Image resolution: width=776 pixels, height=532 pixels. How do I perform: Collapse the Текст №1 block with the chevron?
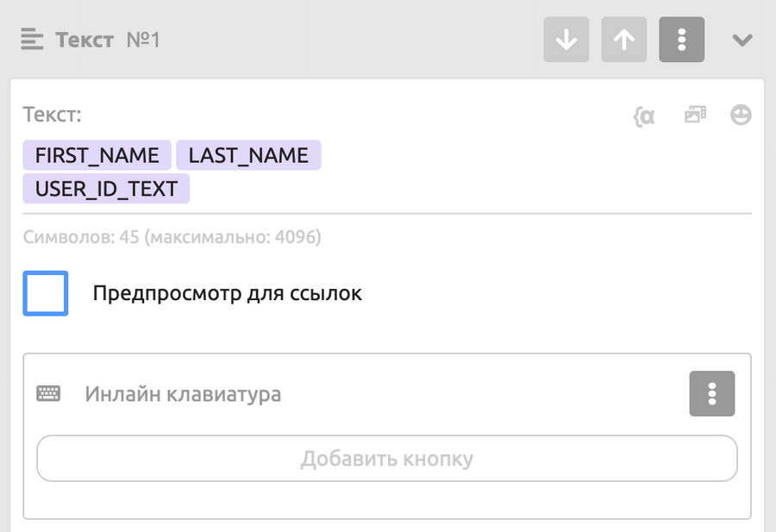pos(742,40)
